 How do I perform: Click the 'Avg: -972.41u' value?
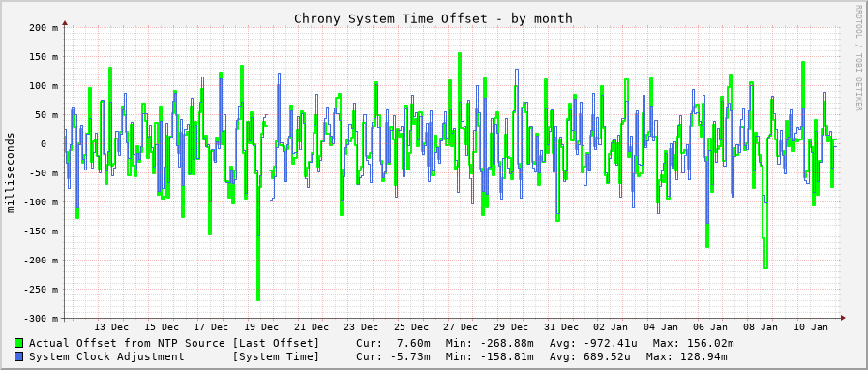coord(593,344)
